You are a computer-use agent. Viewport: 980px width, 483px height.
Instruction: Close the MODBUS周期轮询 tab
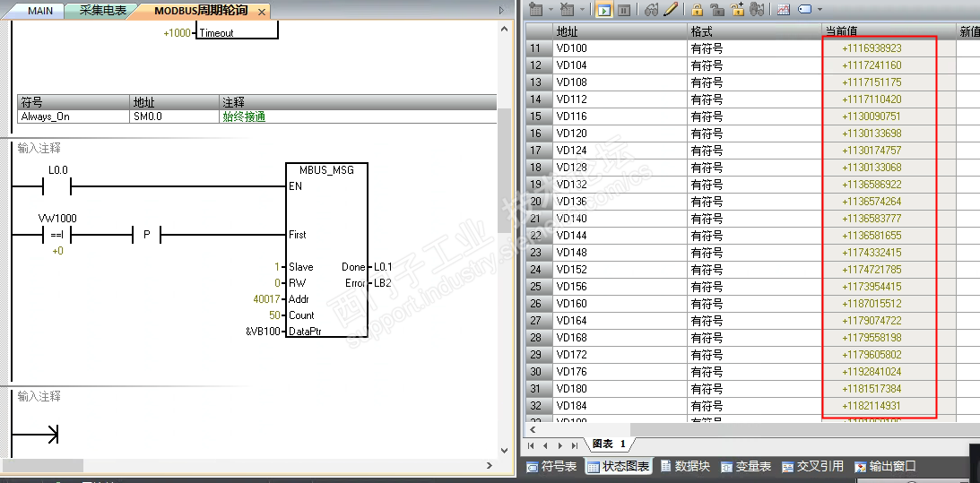tap(262, 12)
